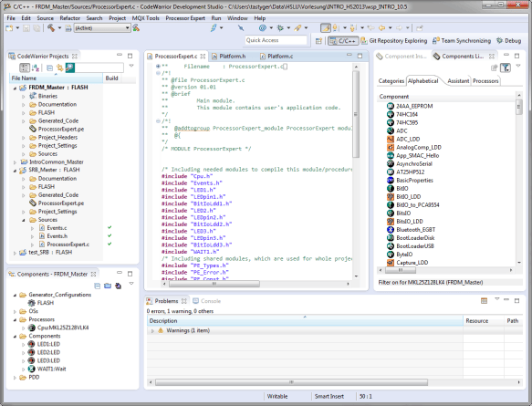Click the New file toolbar icon
Screen dimensions: 532x406
[9, 28]
